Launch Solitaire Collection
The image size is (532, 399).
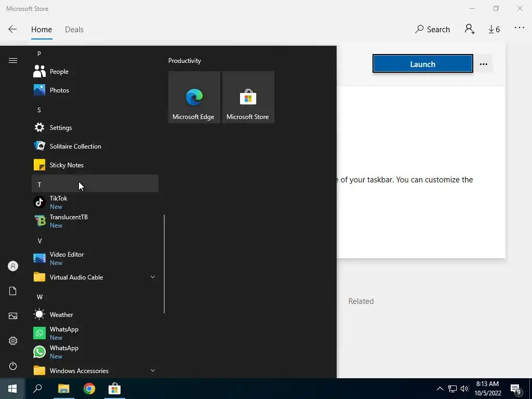(x=95, y=146)
